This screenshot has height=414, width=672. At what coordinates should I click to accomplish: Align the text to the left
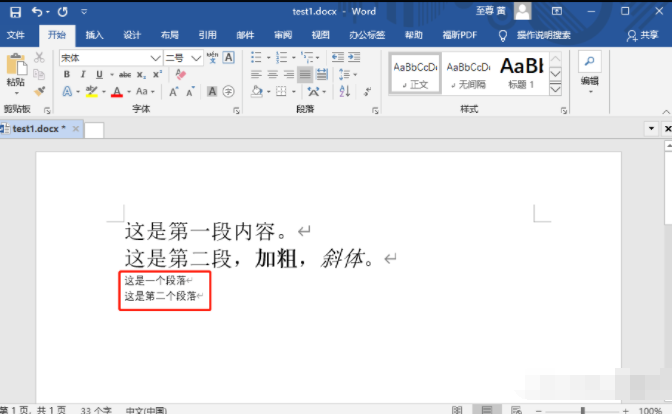click(256, 75)
